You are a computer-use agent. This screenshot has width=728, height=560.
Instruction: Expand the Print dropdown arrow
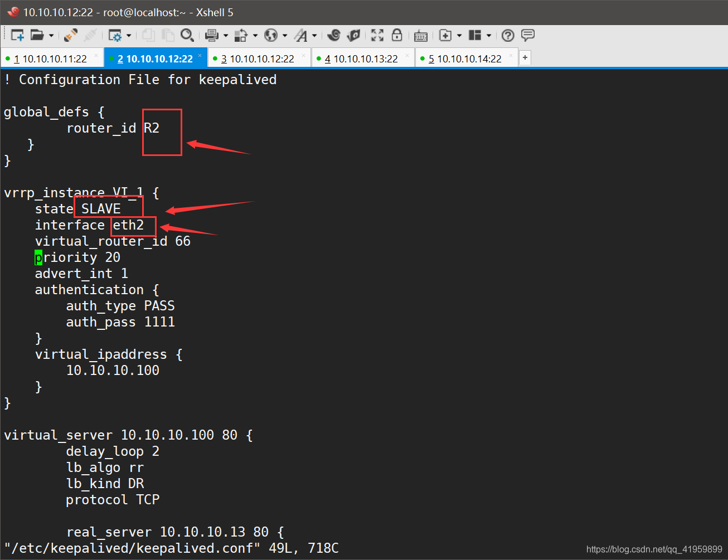point(226,36)
